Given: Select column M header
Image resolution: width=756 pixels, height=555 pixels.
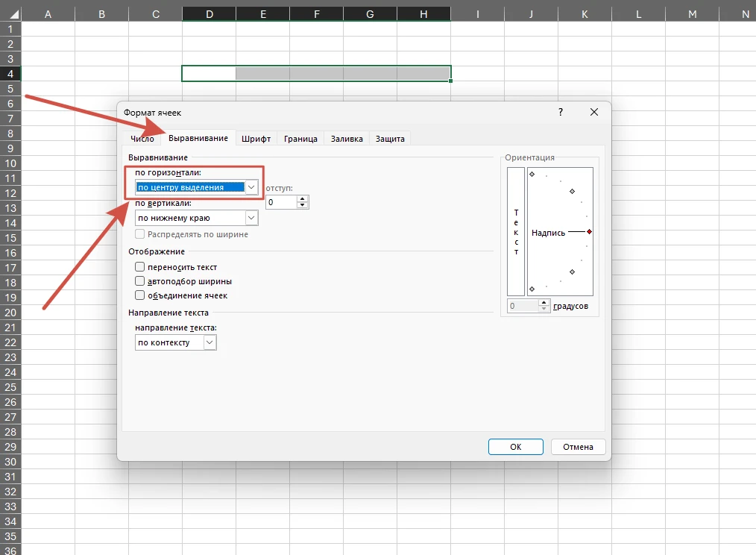Looking at the screenshot, I should pyautogui.click(x=693, y=14).
